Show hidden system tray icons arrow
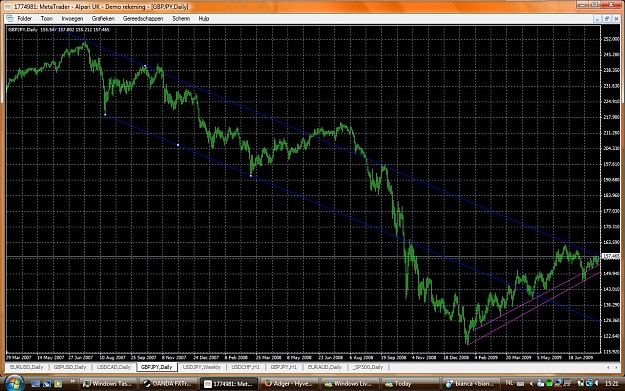 [531, 383]
